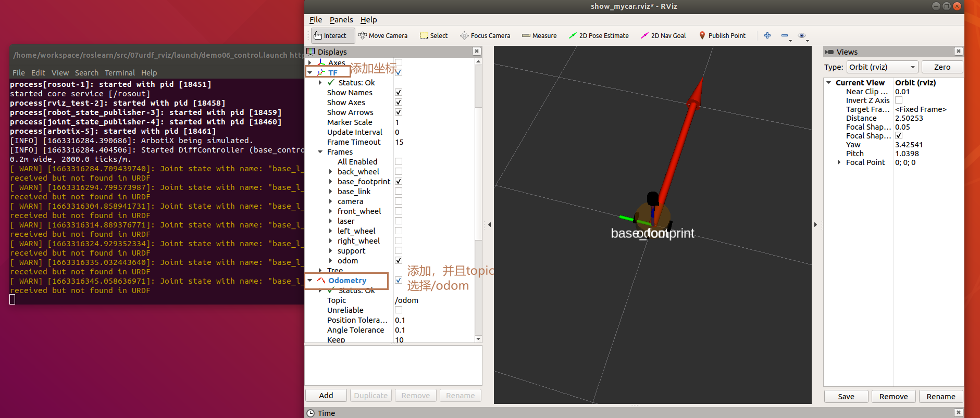Collapse the Odometry display item
The height and width of the screenshot is (418, 980).
[310, 281]
